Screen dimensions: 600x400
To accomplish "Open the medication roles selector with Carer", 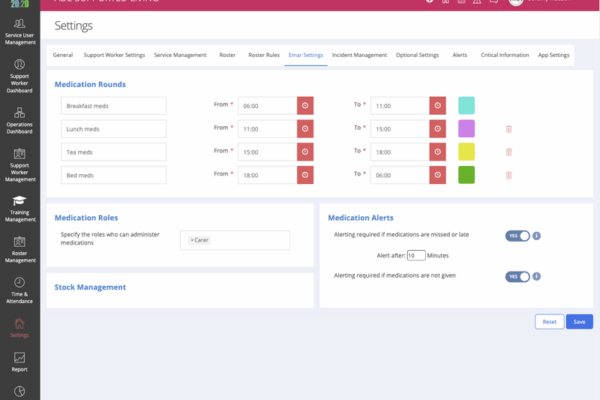I will click(235, 240).
